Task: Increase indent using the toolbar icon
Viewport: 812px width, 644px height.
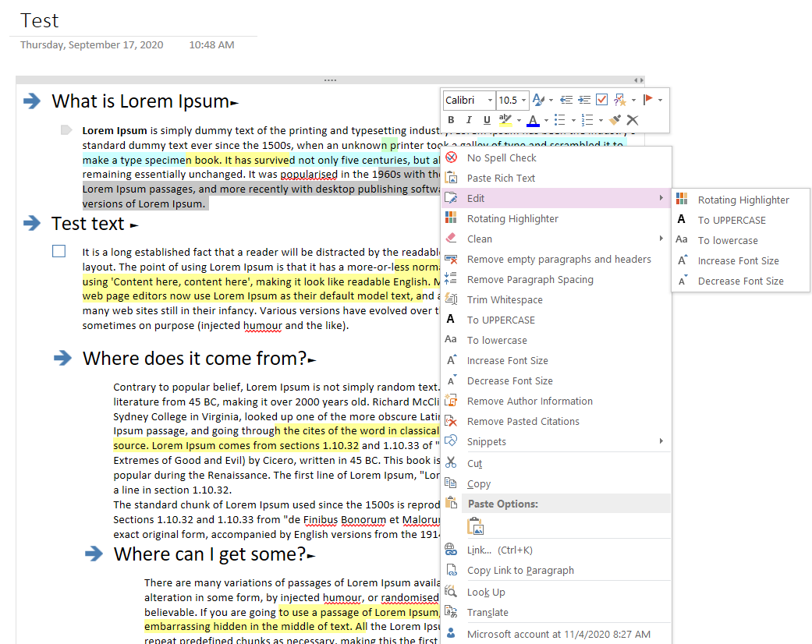Action: pyautogui.click(x=583, y=100)
